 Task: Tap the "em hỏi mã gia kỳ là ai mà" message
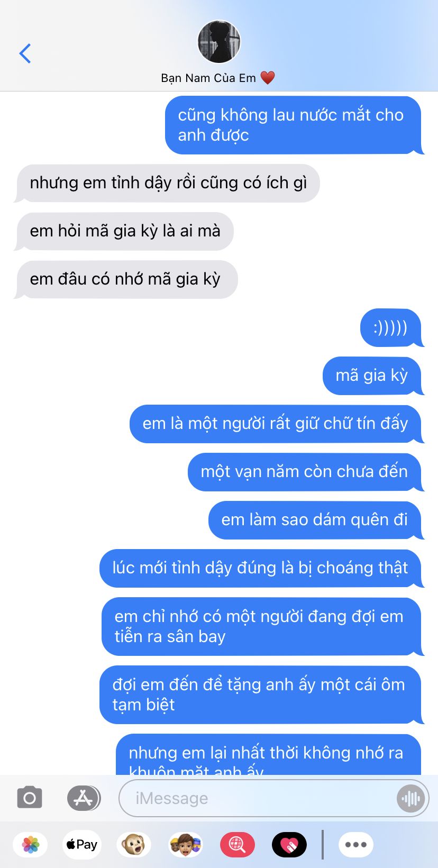point(125,231)
